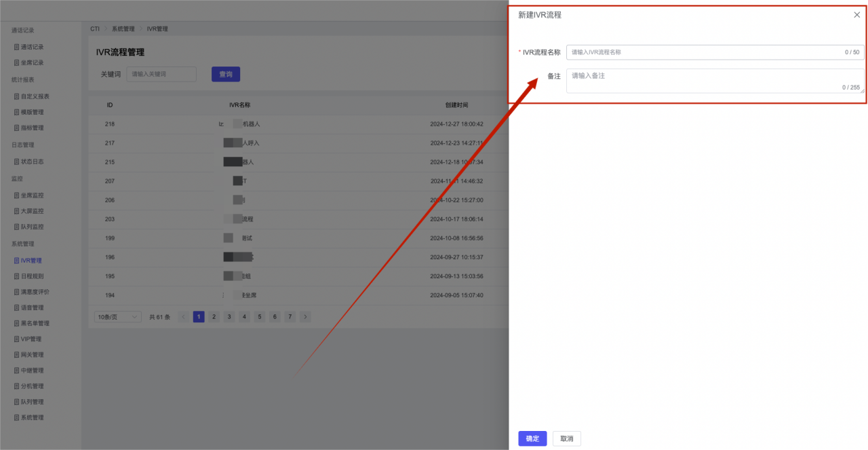Screen dimensions: 868x450
Task: Open 自定义报表 in sidebar menu
Action: click(35, 96)
